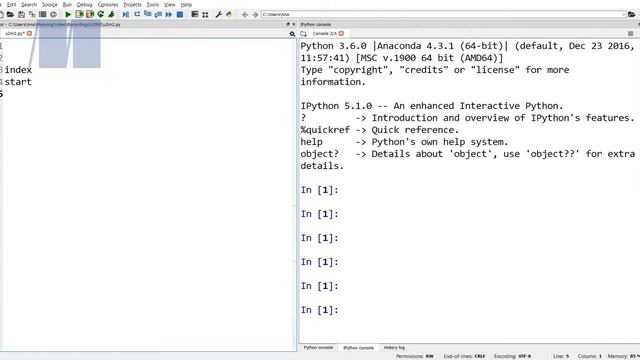Click the %quickref line in the console
The image size is (640, 360).
pyautogui.click(x=380, y=130)
